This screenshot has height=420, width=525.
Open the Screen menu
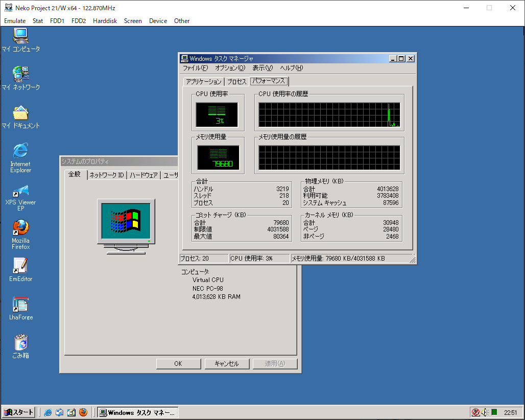(133, 21)
